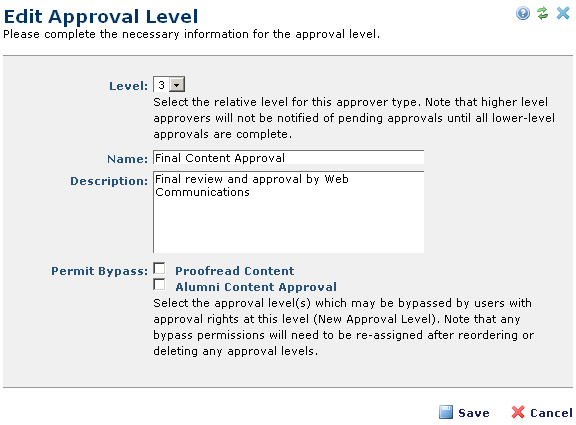Image resolution: width=576 pixels, height=425 pixels.
Task: Click the Save text button
Action: pyautogui.click(x=474, y=413)
